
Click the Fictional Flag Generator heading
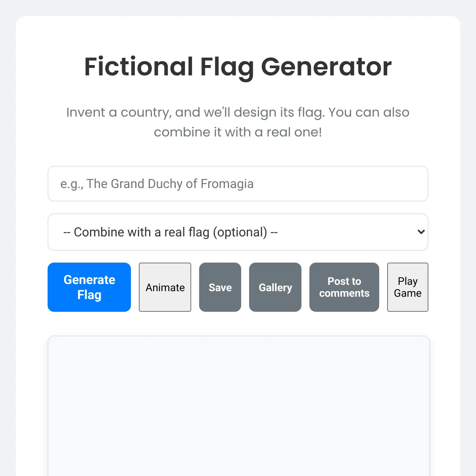[238, 66]
